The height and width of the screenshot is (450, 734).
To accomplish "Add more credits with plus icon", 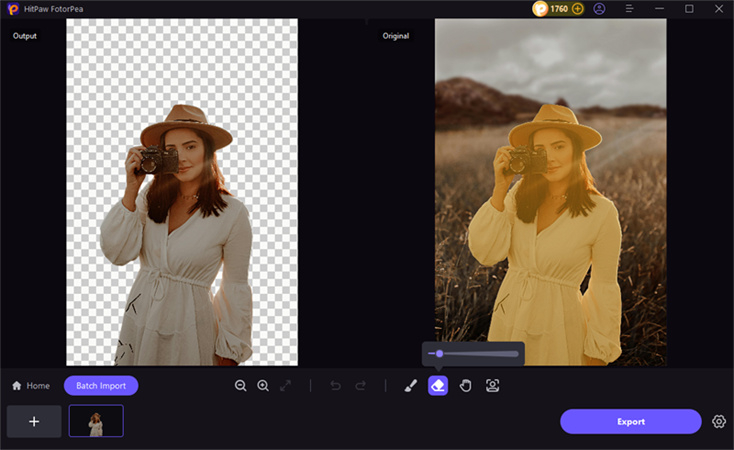I will 577,9.
